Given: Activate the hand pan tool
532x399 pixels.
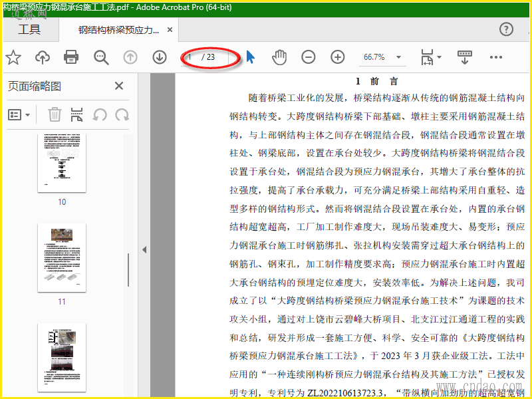Looking at the screenshot, I should point(279,57).
